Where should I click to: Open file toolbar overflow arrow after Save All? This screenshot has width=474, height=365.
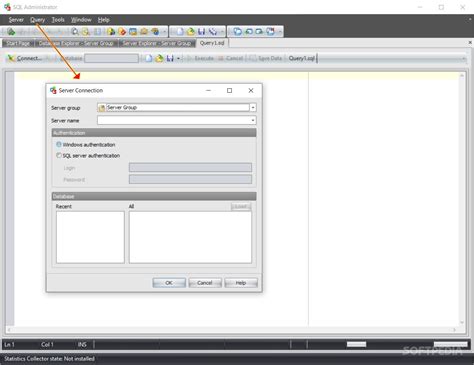pos(222,32)
